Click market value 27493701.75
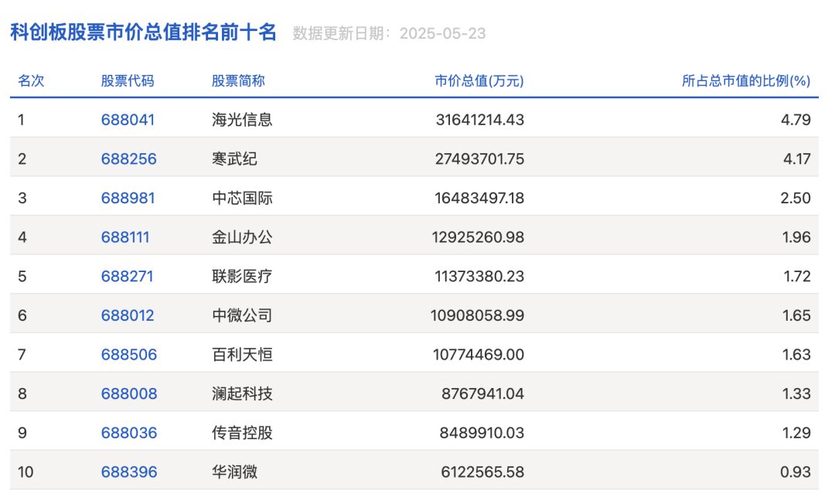Image resolution: width=835 pixels, height=504 pixels. 480,159
